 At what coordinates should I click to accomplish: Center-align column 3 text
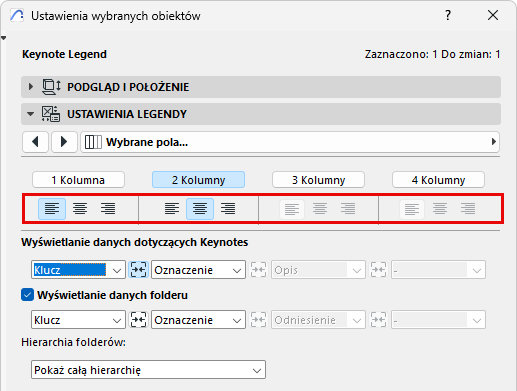tap(320, 209)
